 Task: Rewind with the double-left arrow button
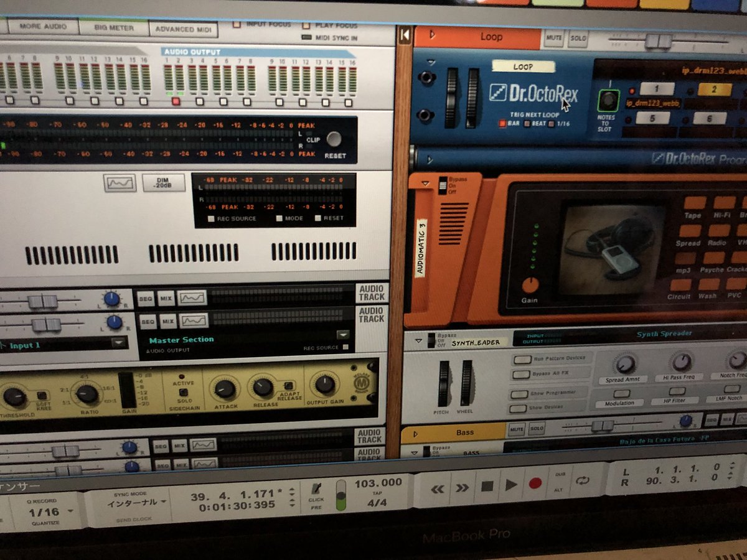(438, 489)
